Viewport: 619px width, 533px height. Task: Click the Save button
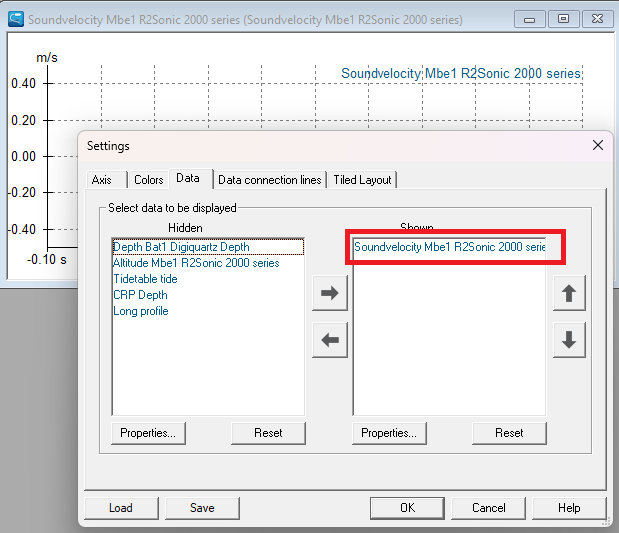point(202,508)
